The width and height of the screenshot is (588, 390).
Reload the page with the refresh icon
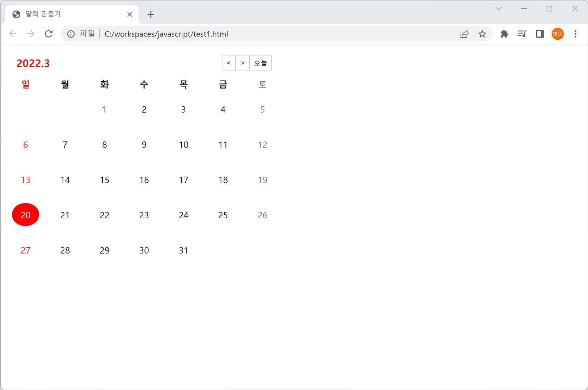tap(49, 34)
